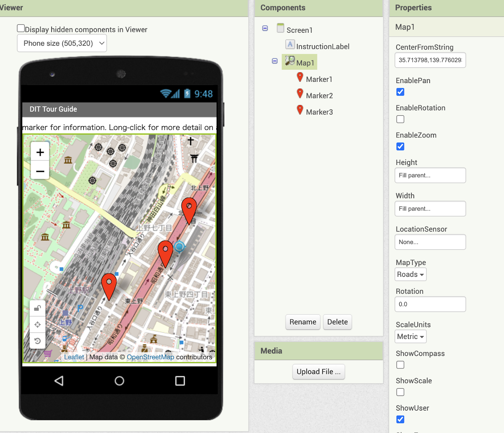This screenshot has height=433, width=504.
Task: Click the map reset rotation icon
Action: click(38, 341)
